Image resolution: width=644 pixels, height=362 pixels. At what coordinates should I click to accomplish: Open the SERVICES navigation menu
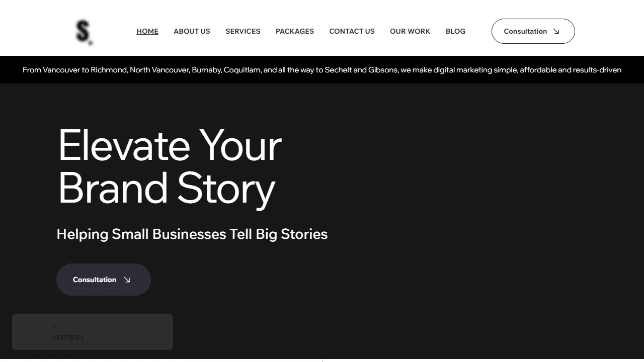point(243,31)
